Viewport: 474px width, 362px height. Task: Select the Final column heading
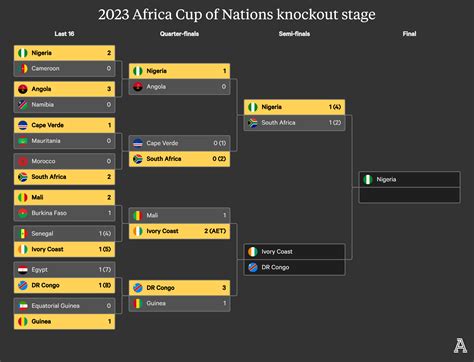(x=409, y=34)
